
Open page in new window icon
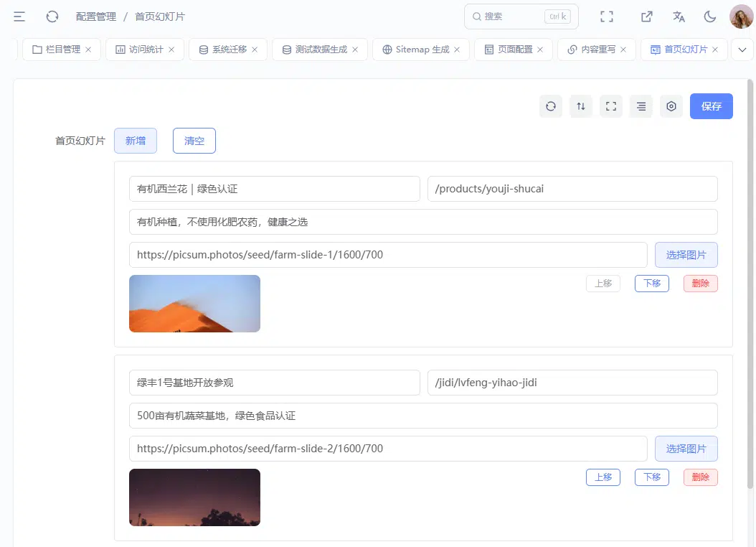click(646, 17)
